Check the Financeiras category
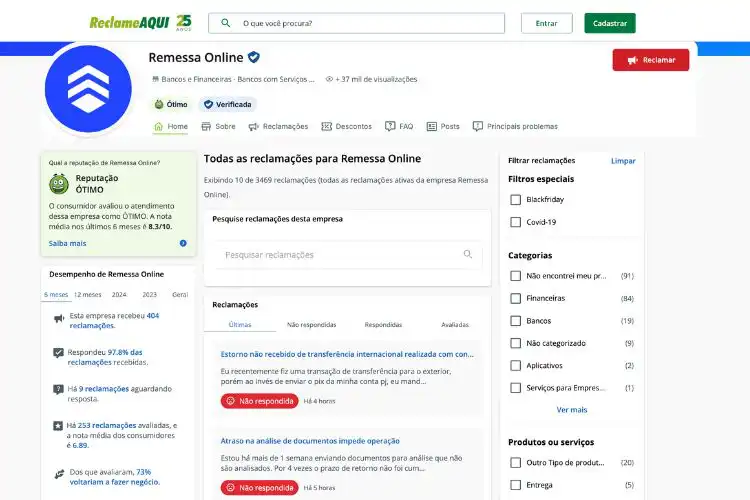 pyautogui.click(x=516, y=299)
